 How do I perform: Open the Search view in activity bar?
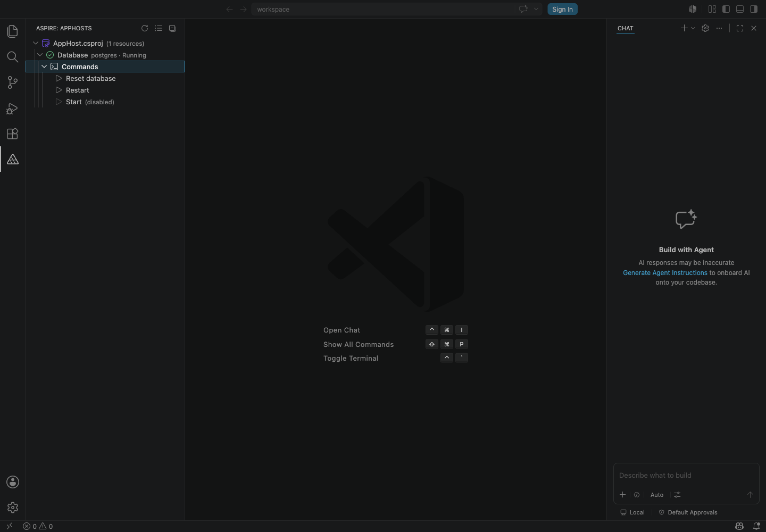pyautogui.click(x=12, y=57)
